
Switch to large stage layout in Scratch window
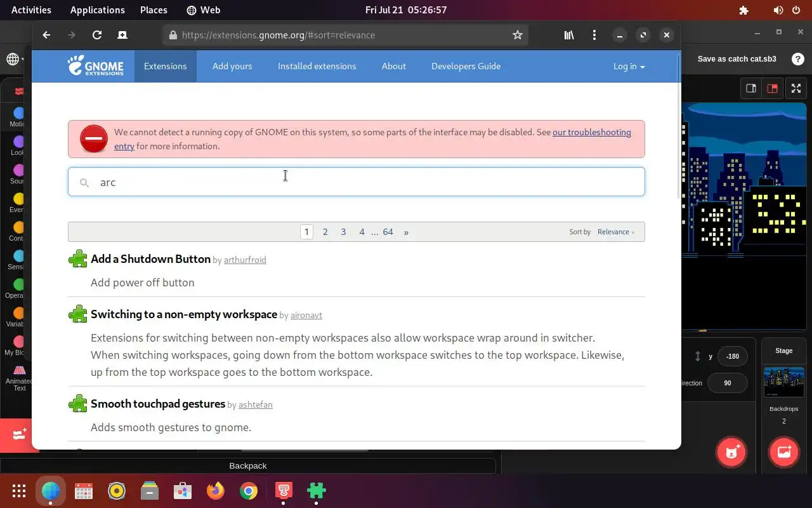click(x=772, y=88)
